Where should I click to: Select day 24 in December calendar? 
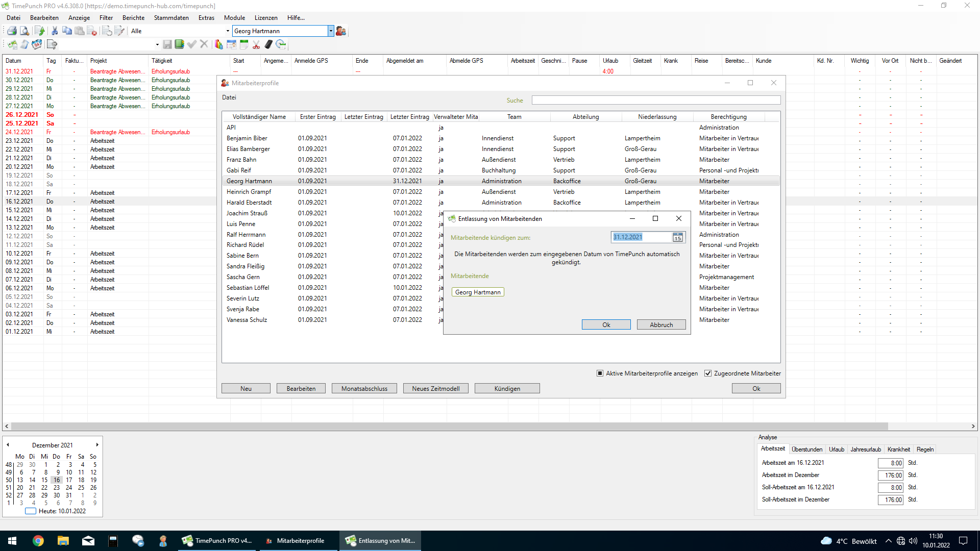[69, 488]
